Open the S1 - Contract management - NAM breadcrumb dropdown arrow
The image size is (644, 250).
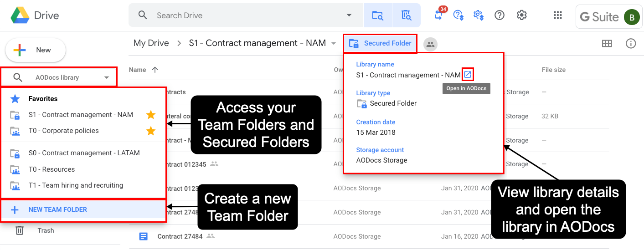334,44
